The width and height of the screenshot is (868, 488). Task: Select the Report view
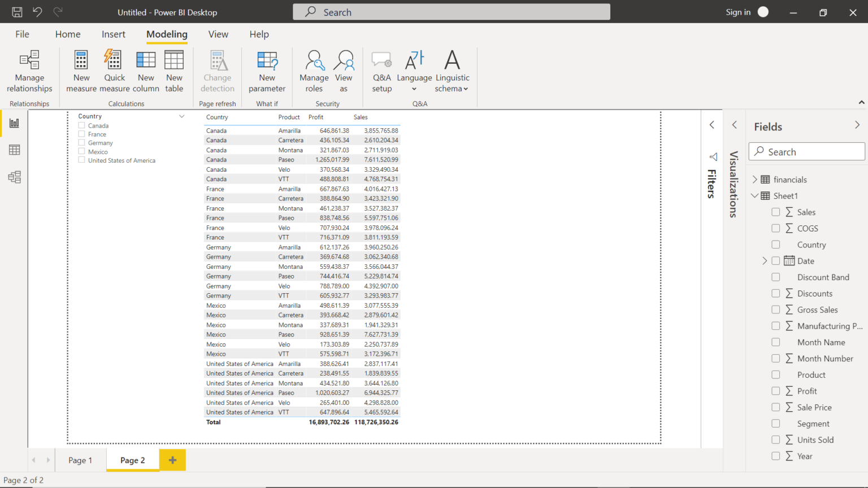[x=13, y=122]
